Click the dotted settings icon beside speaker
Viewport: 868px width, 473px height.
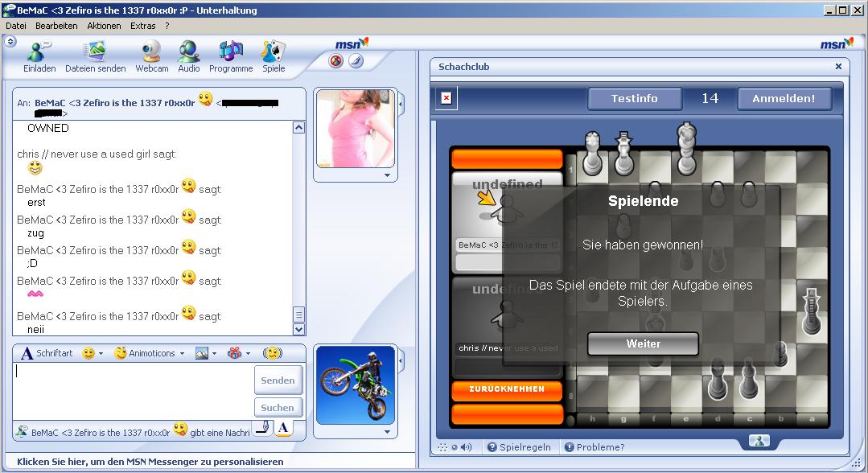tap(443, 447)
